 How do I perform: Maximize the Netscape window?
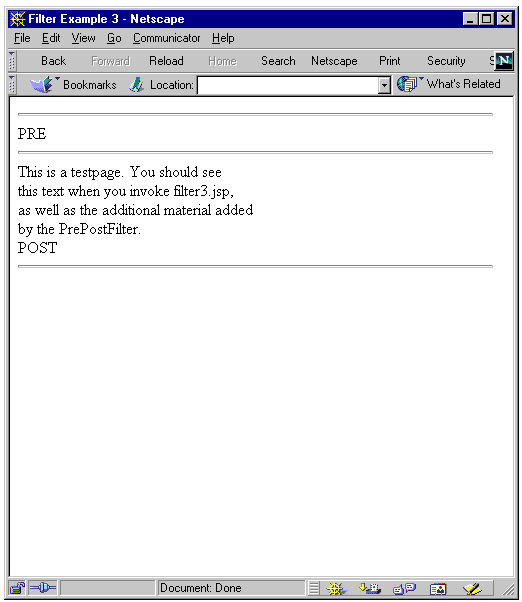click(487, 19)
